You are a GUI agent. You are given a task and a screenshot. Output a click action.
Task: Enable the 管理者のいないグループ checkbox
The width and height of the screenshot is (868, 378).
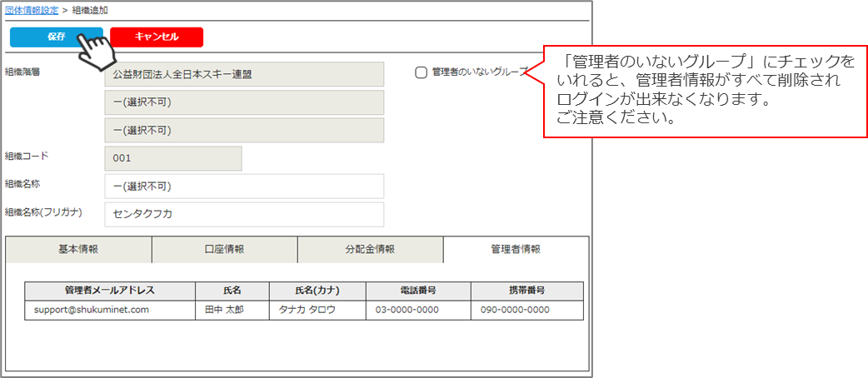pos(422,72)
